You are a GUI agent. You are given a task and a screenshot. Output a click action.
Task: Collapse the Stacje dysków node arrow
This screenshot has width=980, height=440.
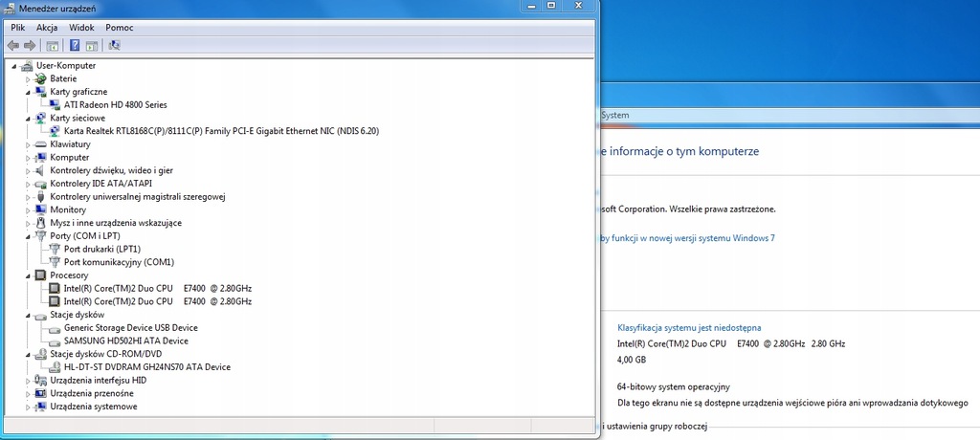[x=28, y=316]
